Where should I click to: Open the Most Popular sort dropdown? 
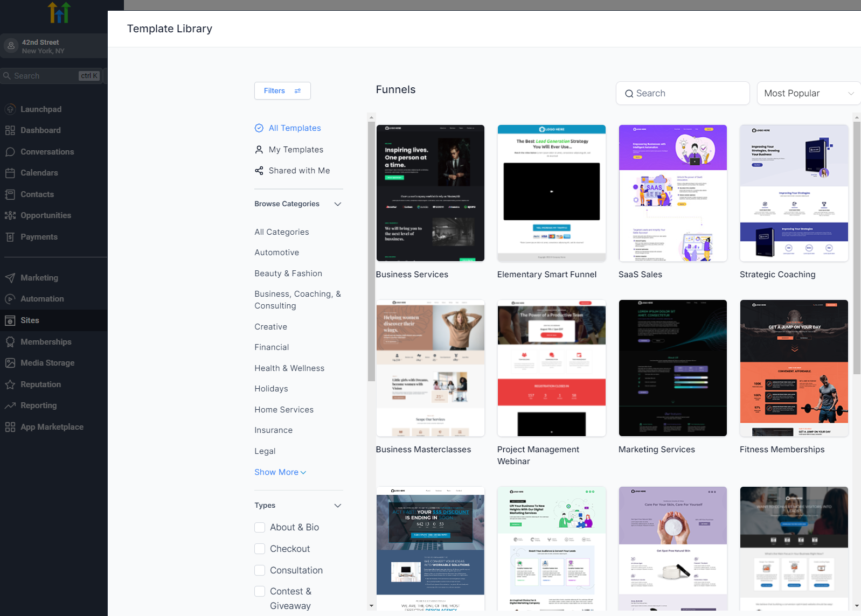[808, 94]
